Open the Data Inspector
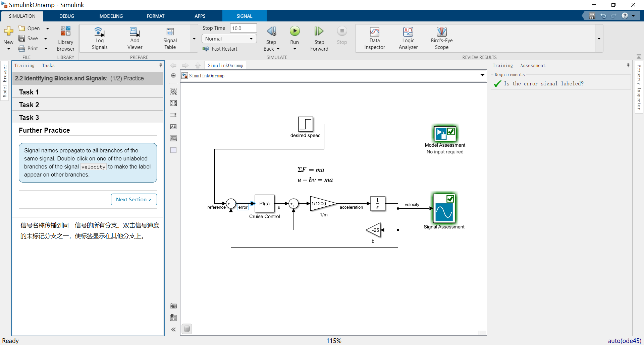 (375, 39)
